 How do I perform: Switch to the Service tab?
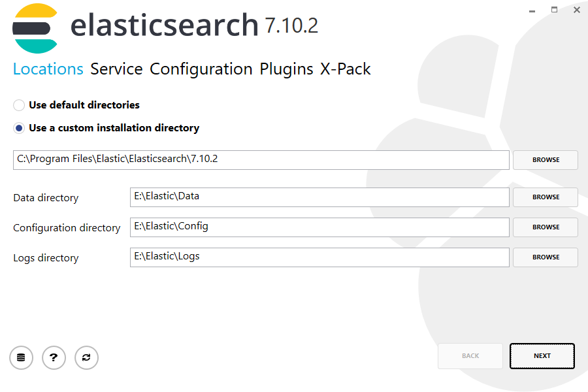116,69
